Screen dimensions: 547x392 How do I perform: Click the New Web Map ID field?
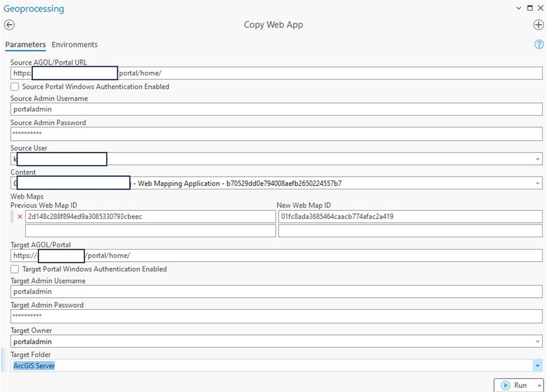[410, 217]
